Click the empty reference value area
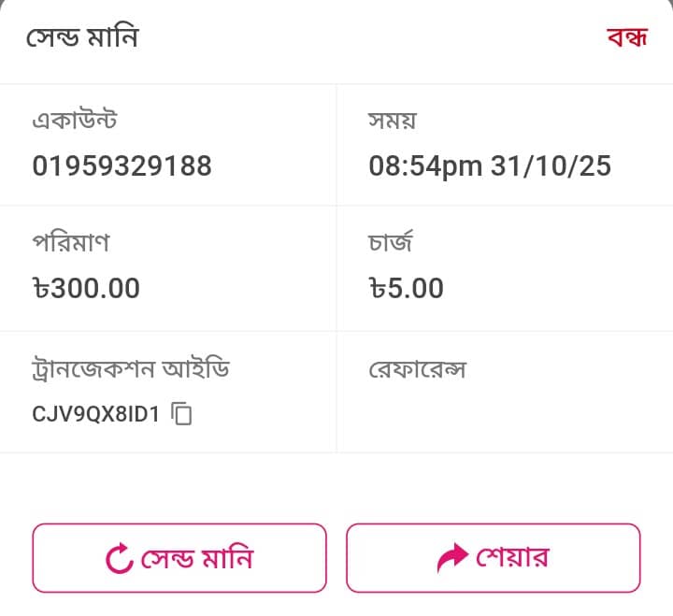Viewport: 673px width, 616px height. (x=505, y=414)
